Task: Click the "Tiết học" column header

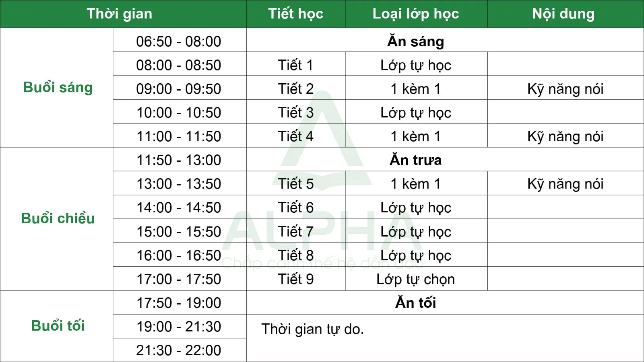Action: point(296,14)
